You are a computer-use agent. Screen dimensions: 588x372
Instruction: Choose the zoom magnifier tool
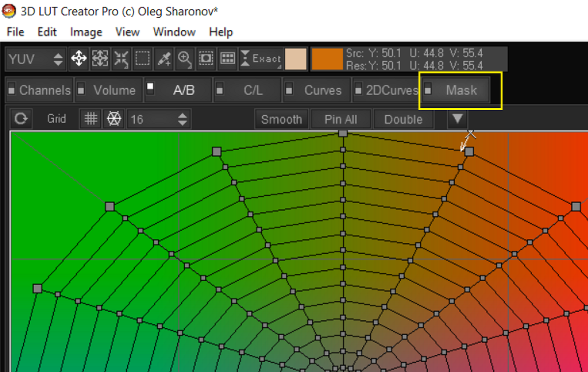pyautogui.click(x=185, y=59)
